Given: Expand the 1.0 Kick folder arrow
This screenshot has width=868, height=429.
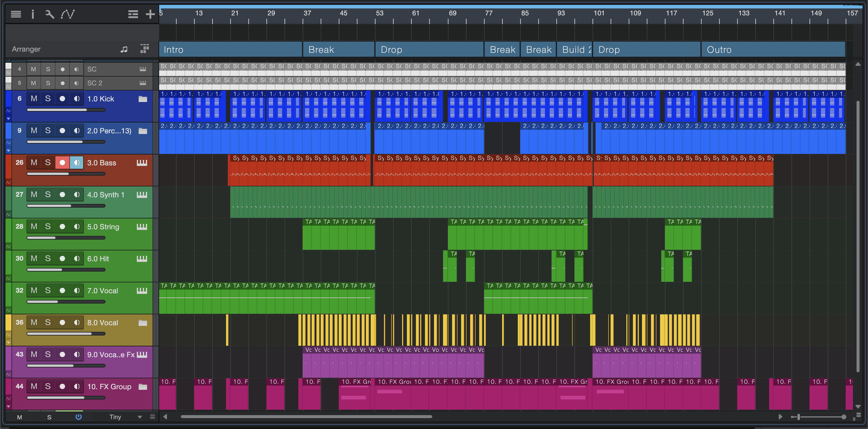Looking at the screenshot, I should 8,119.
